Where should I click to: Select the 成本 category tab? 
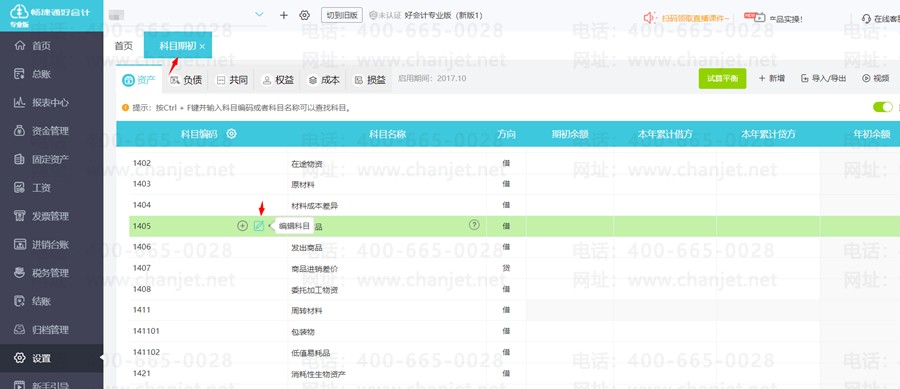[x=324, y=80]
